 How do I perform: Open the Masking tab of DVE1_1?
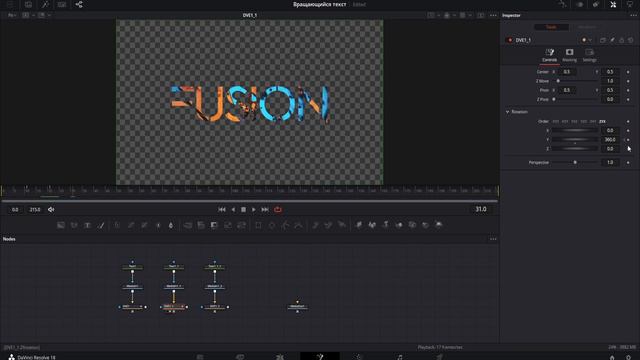pos(569,55)
